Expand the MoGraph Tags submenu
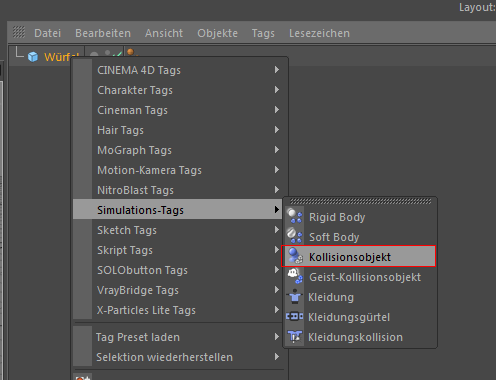 [x=178, y=150]
